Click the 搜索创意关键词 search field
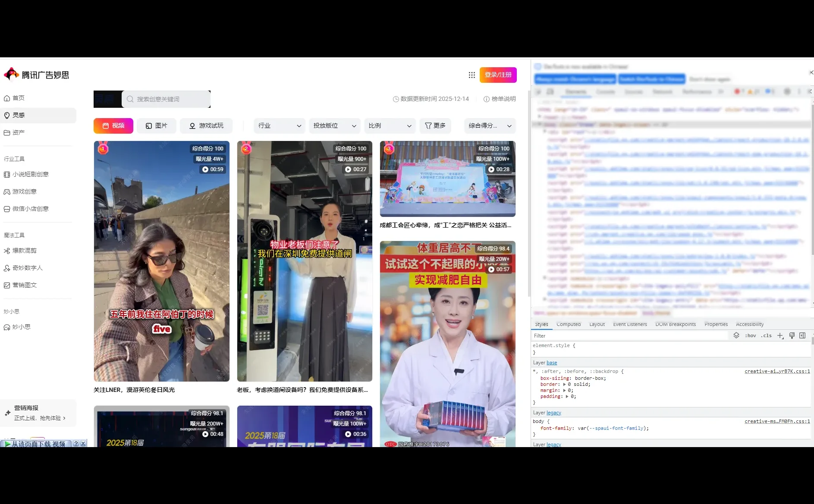 coord(166,99)
